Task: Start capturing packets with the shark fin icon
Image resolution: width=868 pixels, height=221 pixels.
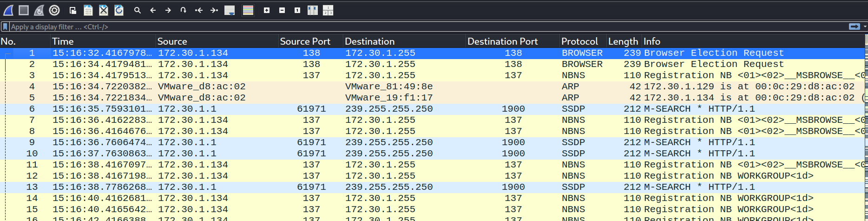Action: (8, 10)
